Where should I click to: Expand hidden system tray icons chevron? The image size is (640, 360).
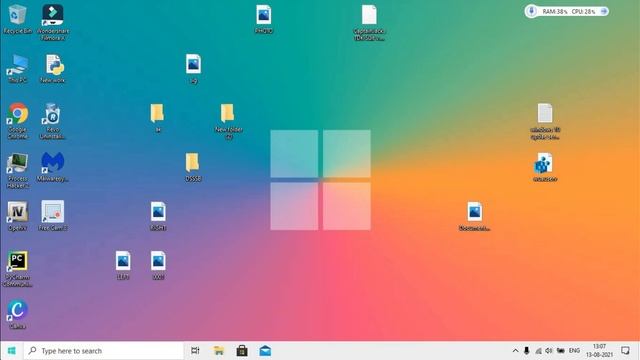[x=515, y=351]
